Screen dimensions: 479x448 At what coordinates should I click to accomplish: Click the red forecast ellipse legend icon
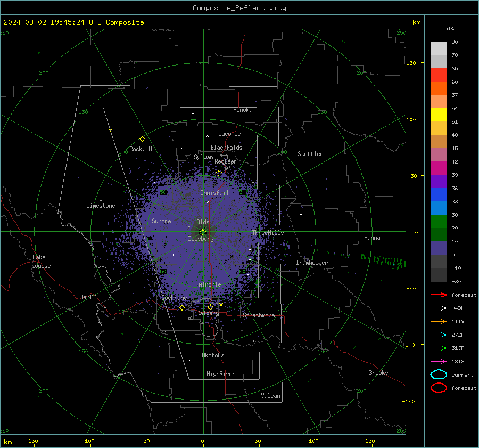coord(439,388)
